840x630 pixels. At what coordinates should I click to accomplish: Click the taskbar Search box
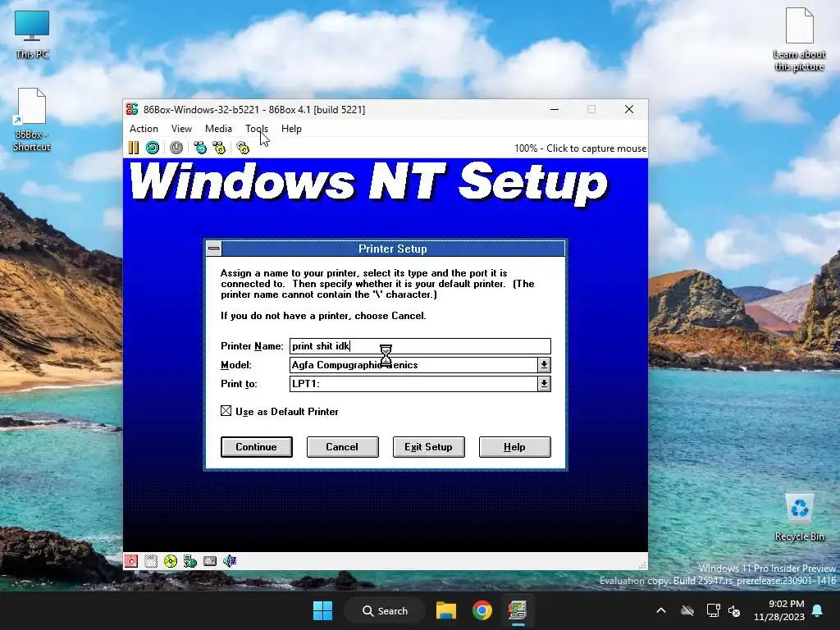click(385, 610)
